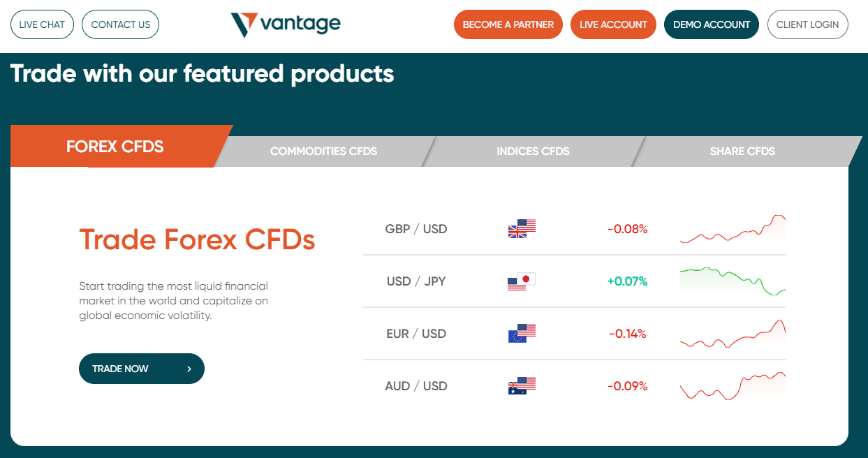The image size is (868, 458).
Task: Click the arrow chevron in Trade Now
Action: (189, 369)
